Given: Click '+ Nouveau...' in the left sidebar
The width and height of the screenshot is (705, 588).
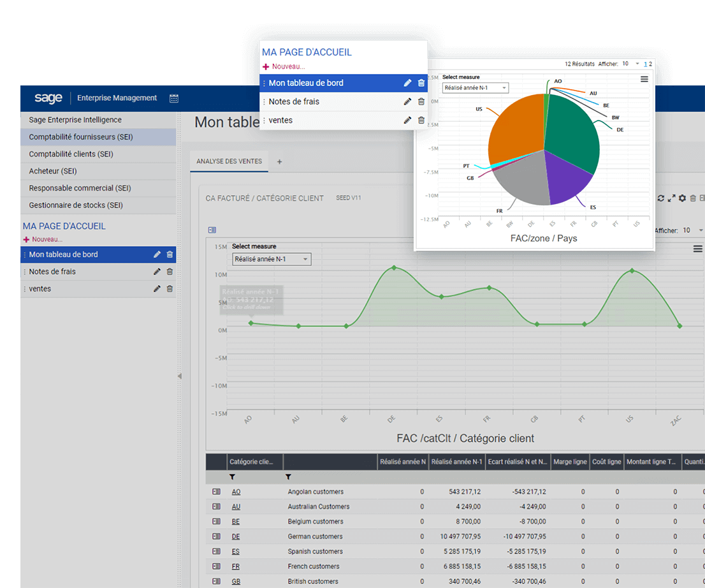Looking at the screenshot, I should click(x=43, y=239).
